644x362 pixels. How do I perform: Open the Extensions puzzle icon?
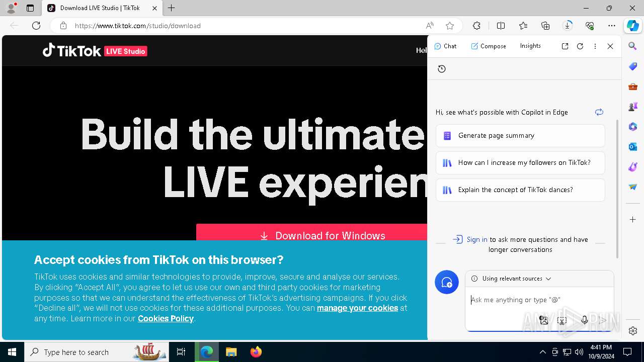coord(476,26)
